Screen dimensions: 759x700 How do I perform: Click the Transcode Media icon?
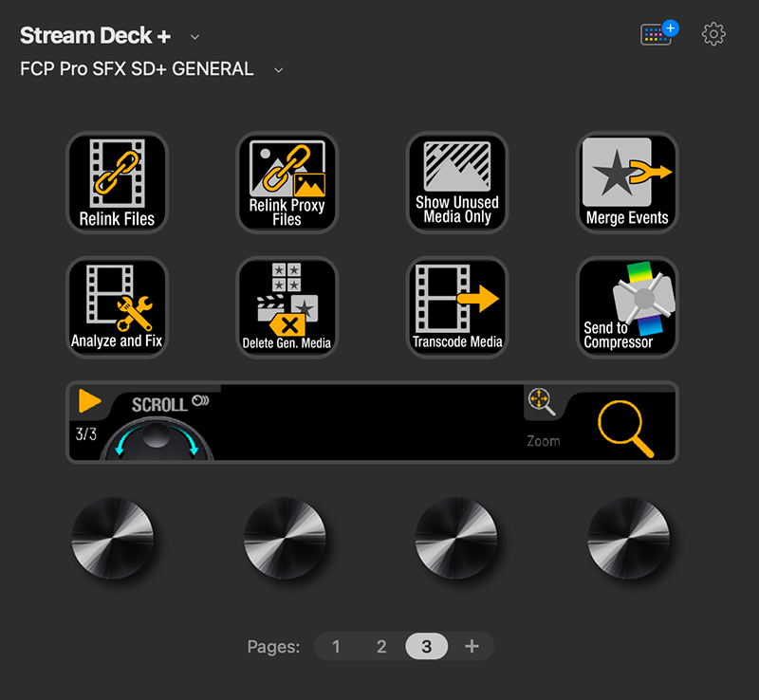pyautogui.click(x=456, y=307)
